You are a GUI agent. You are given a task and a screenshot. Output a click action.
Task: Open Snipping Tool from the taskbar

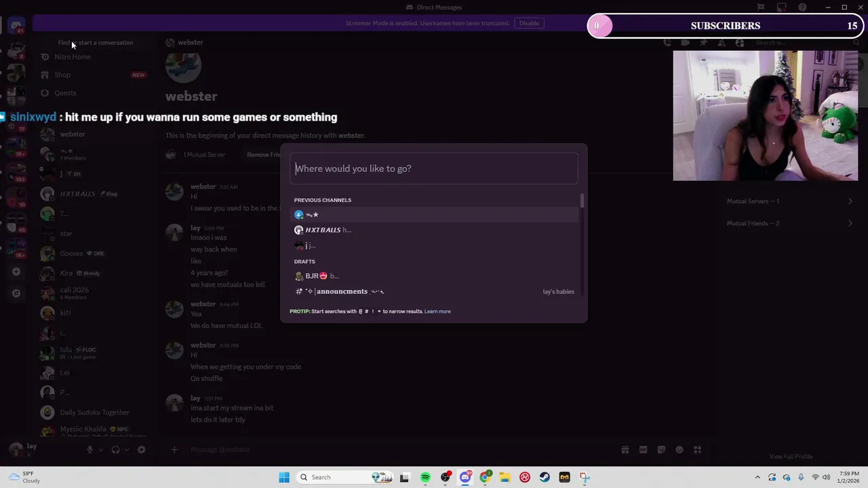point(585,477)
